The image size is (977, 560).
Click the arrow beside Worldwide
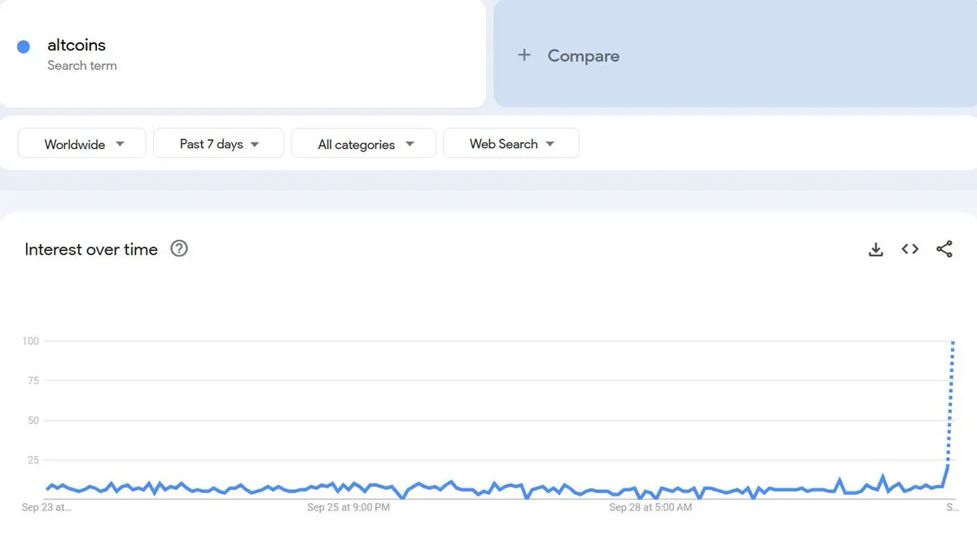[120, 144]
